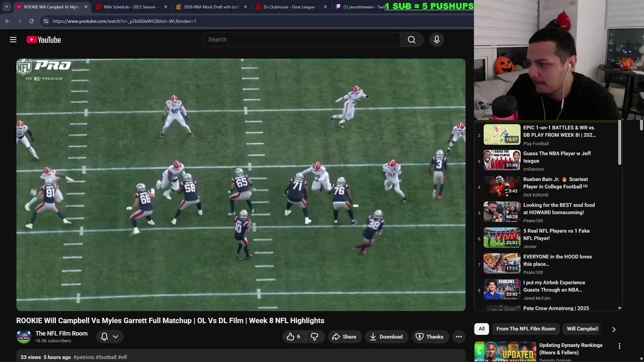Open Guess The NBA Player thumbnail
This screenshot has height=362, width=644.
502,160
